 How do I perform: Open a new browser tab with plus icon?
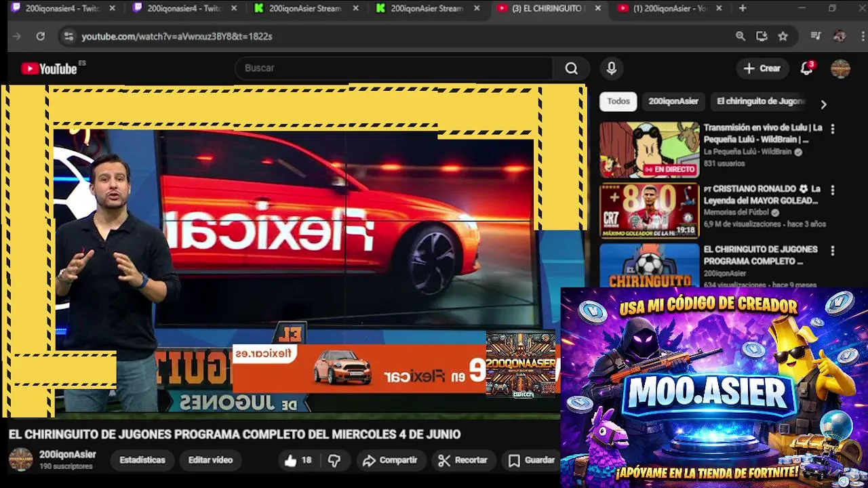[x=743, y=8]
